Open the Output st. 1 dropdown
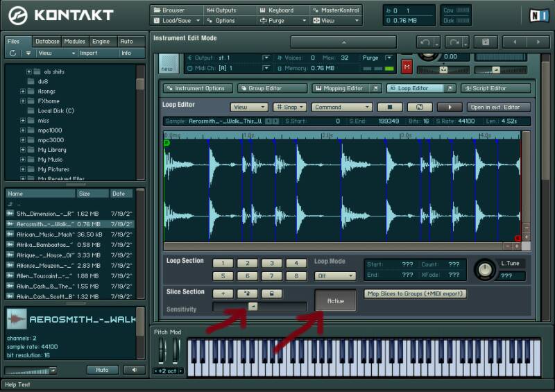 pos(266,58)
